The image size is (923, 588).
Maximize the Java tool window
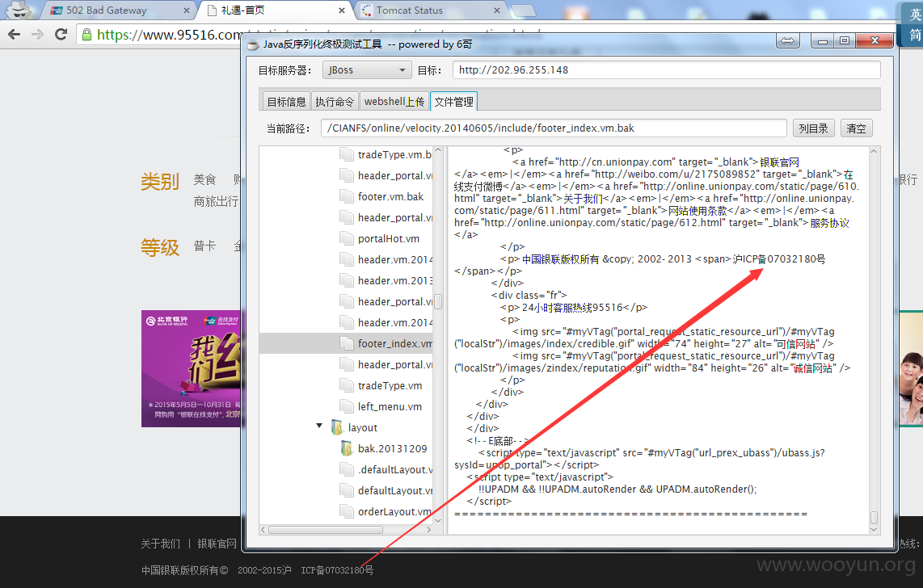(x=845, y=40)
